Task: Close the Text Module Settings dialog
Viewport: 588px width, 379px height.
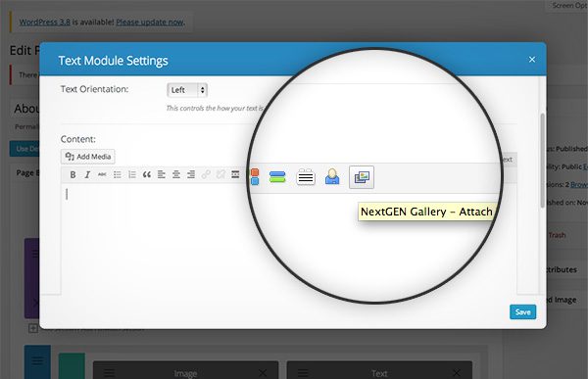Action: point(532,60)
